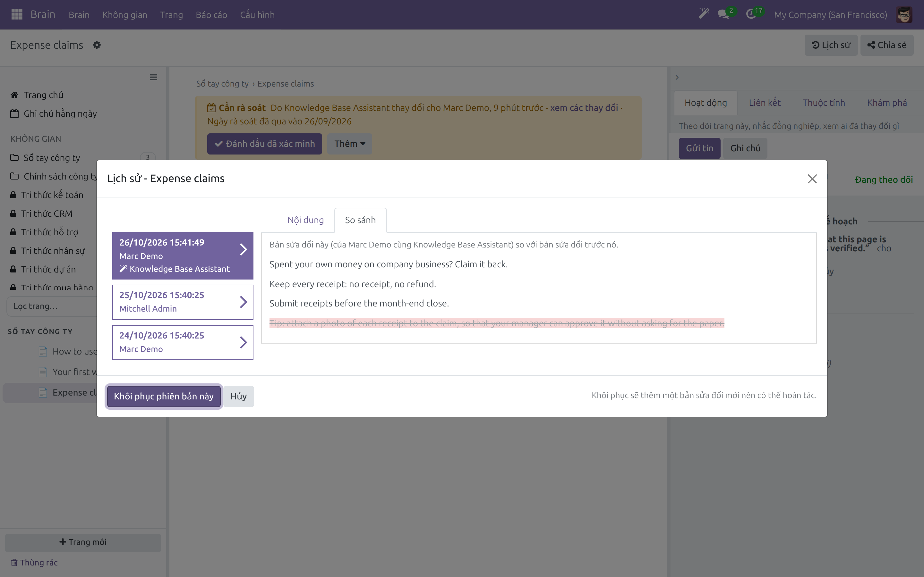This screenshot has height=577, width=924.
Task: Open Thùng rác trash in sidebar
Action: (34, 562)
